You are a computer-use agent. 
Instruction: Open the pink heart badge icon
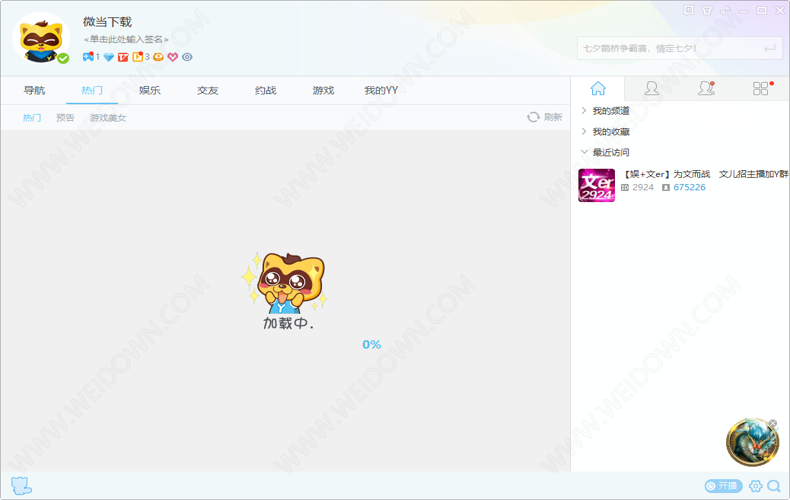[173, 57]
